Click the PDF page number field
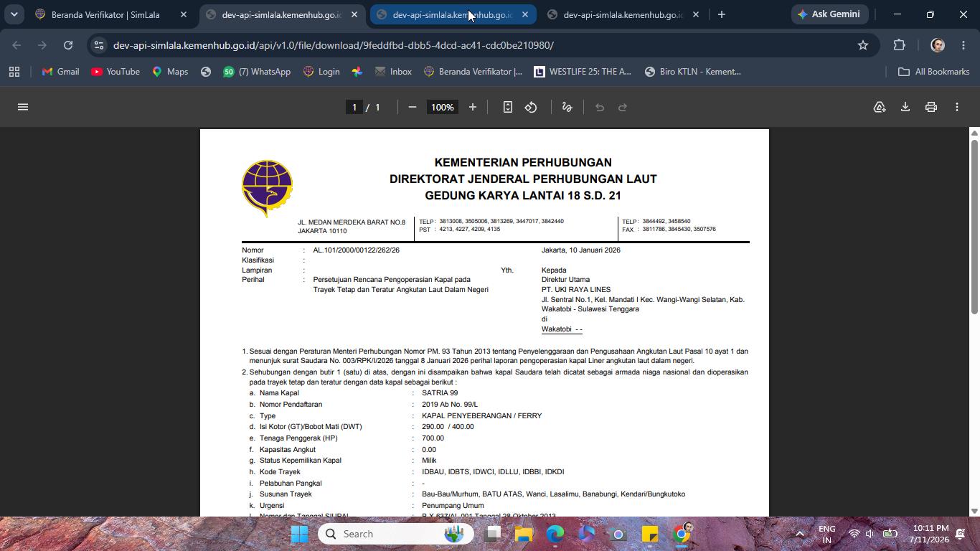This screenshot has width=980, height=551. coord(354,107)
